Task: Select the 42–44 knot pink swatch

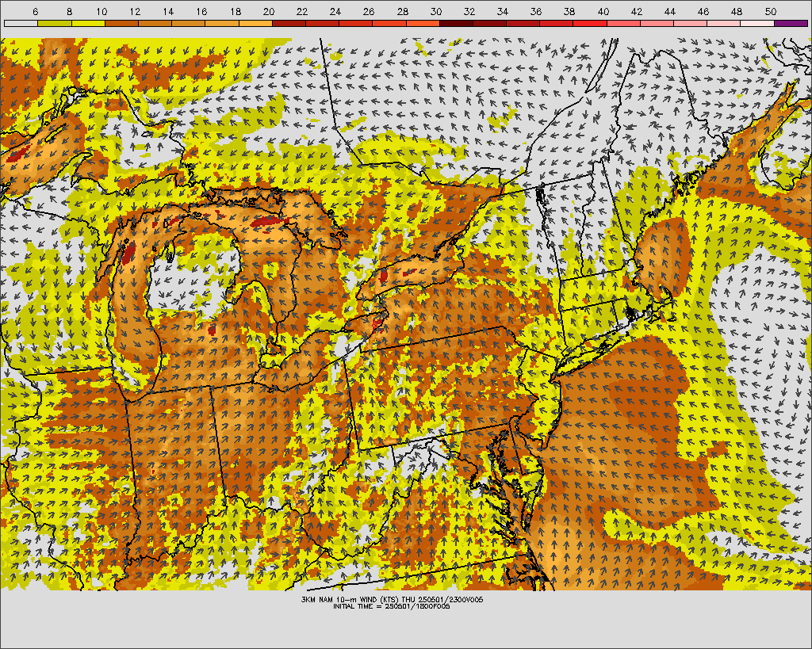Action: (x=657, y=23)
